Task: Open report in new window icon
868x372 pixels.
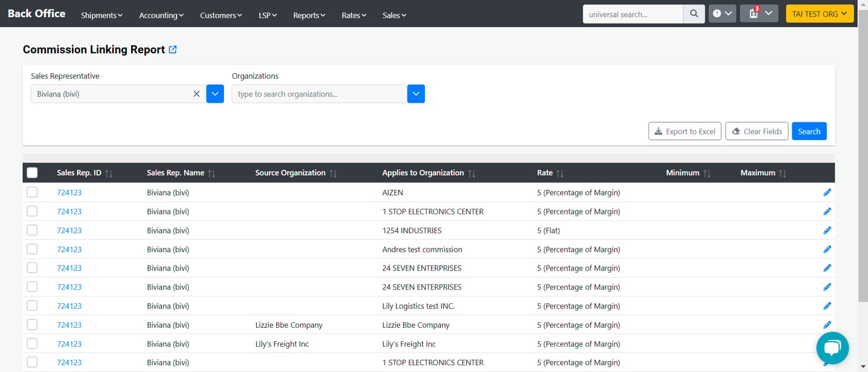Action: 173,50
